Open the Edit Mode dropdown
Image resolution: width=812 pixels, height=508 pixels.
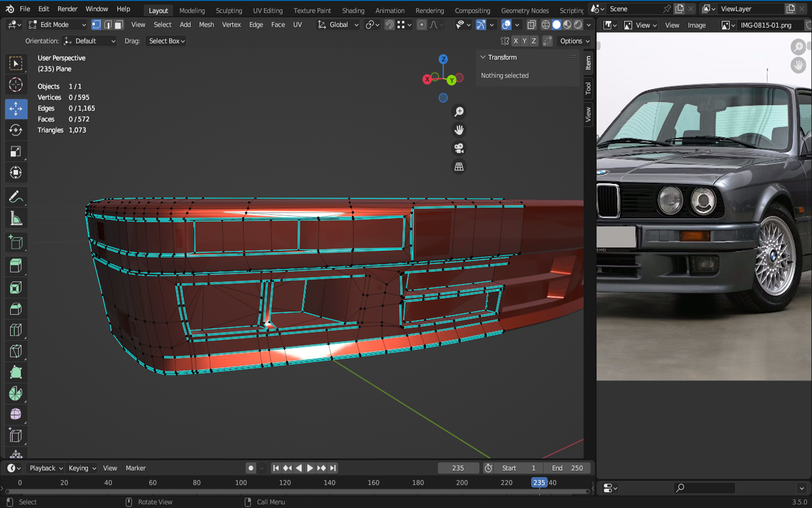click(x=57, y=25)
